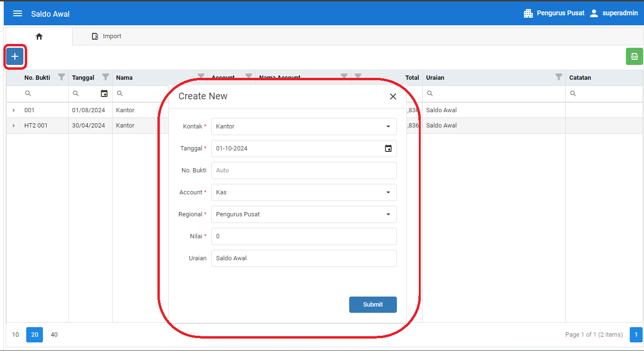Viewport: 644px width, 351px height.
Task: Click the superadmin user profile icon
Action: pyautogui.click(x=594, y=13)
